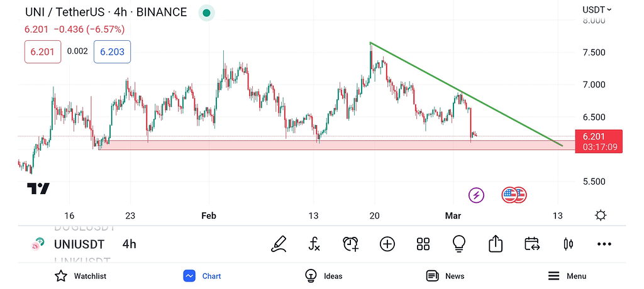Open chart settings gear icon
This screenshot has height=289, width=644.
601,215
